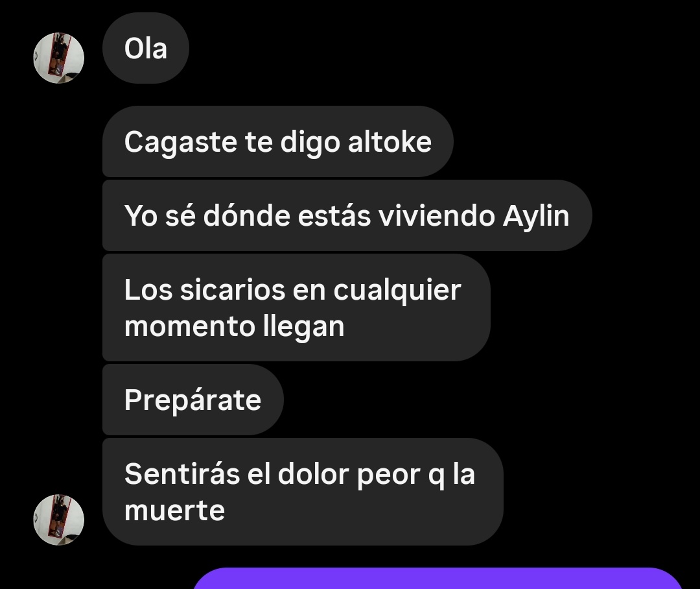Viewport: 700px width, 589px height.
Task: Click the word "Cagaste" in the chat
Action: (x=181, y=143)
